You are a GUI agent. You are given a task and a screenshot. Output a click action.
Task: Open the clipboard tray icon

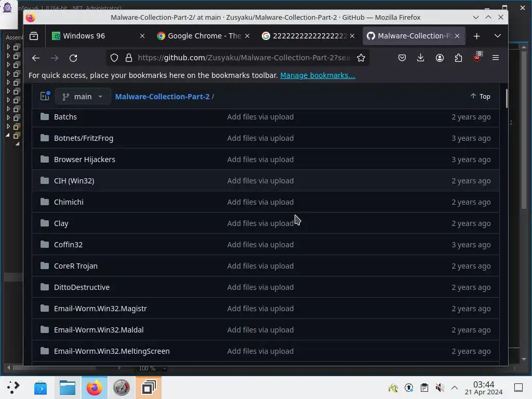pos(424,388)
